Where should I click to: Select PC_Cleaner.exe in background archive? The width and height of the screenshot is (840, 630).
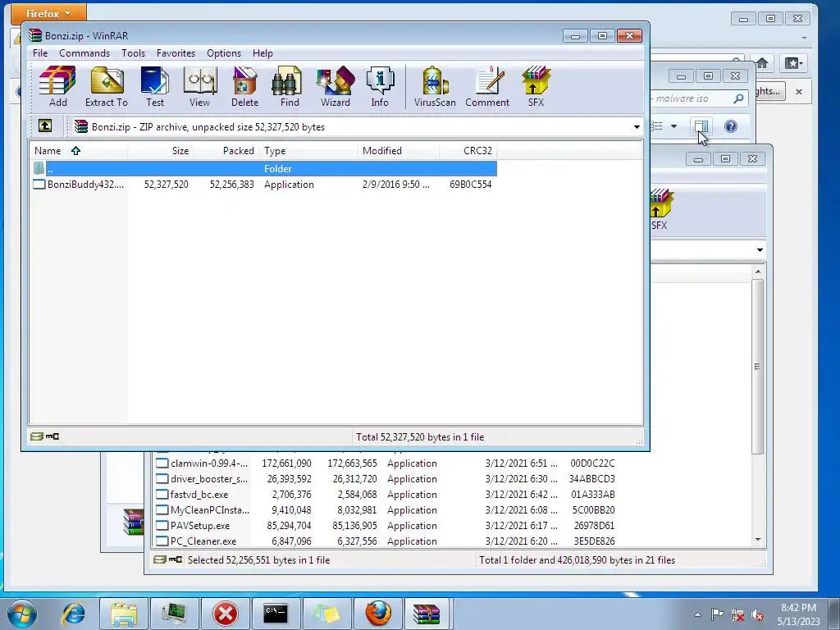click(x=385, y=541)
